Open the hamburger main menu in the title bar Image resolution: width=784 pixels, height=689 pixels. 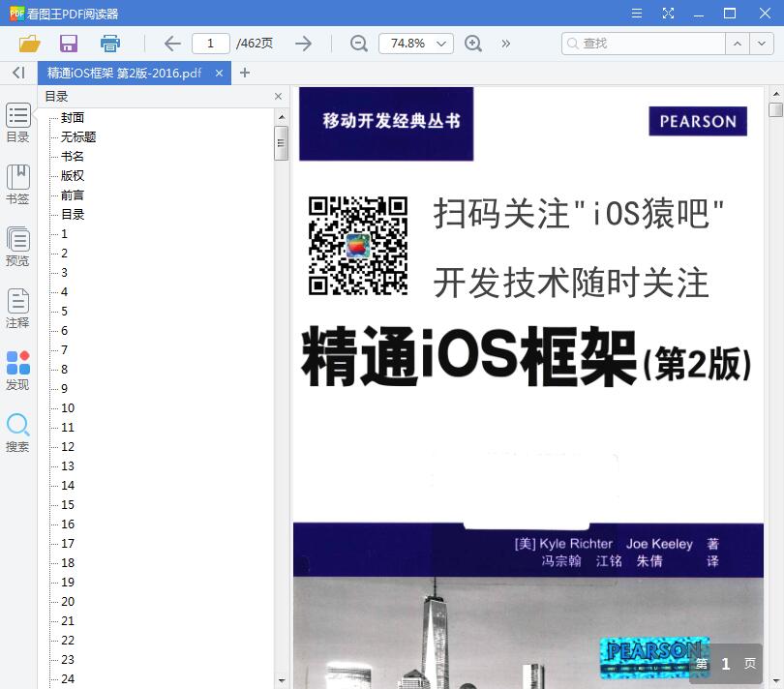(x=637, y=13)
